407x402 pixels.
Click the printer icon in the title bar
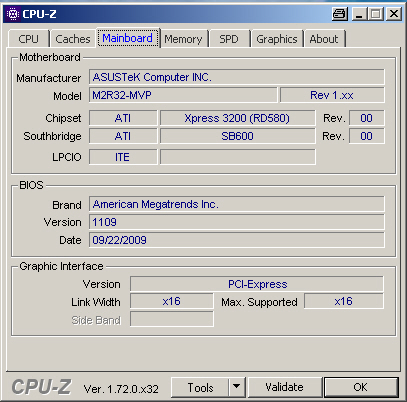340,14
